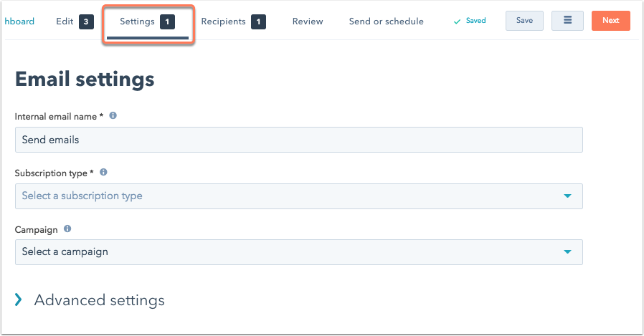Click info icon beside Campaign label

(67, 229)
